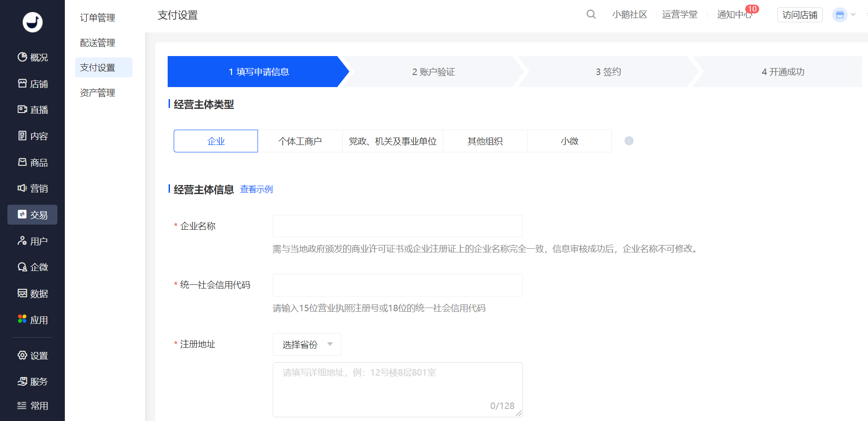Select the 交易 transactions icon
Viewport: 868px width, 421px height.
pyautogui.click(x=22, y=214)
